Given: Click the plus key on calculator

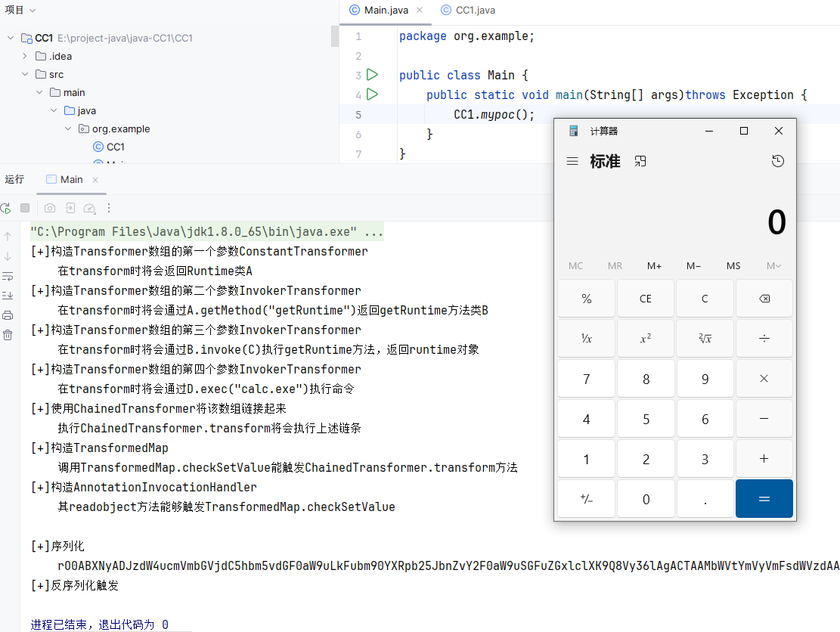Looking at the screenshot, I should tap(764, 459).
